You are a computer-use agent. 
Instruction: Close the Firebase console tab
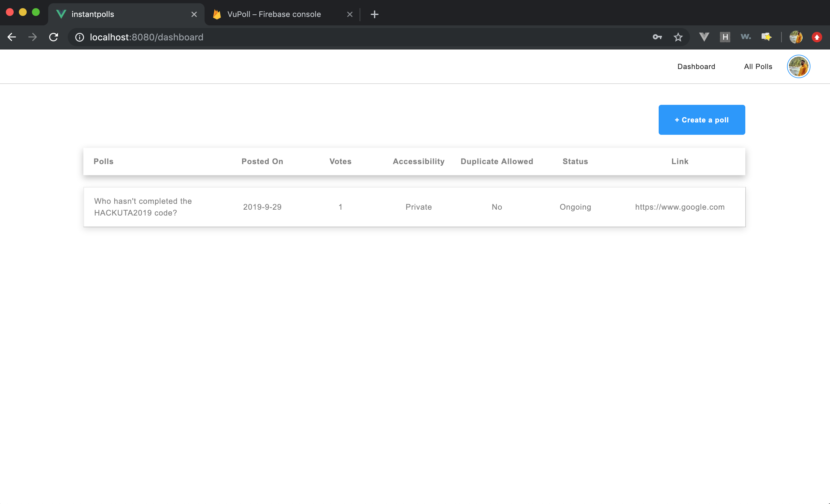click(350, 14)
